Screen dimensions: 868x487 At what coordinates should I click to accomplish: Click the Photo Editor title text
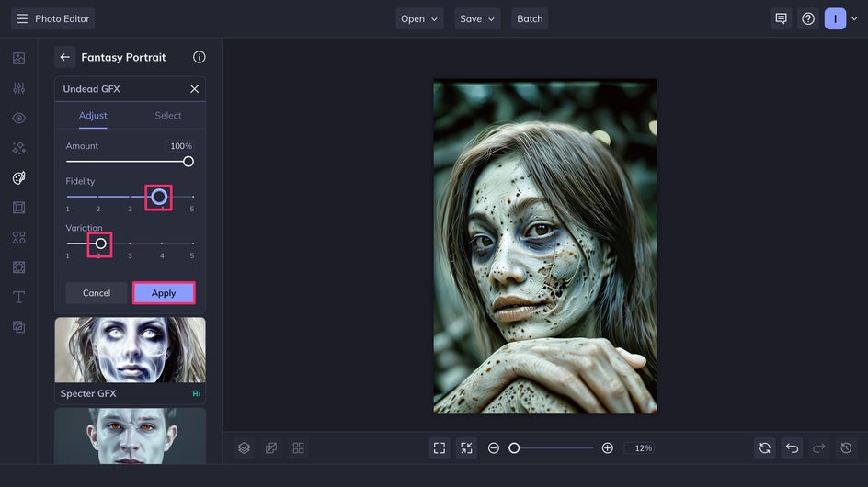pos(62,18)
